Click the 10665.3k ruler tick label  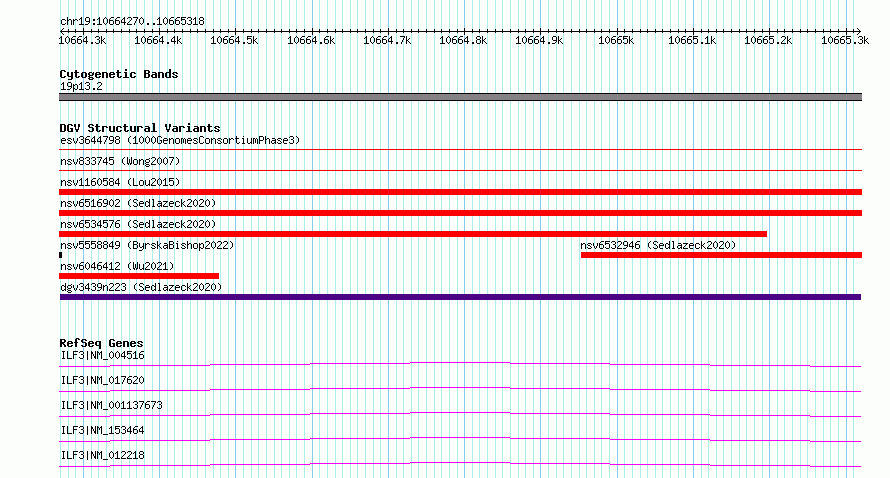click(x=845, y=40)
